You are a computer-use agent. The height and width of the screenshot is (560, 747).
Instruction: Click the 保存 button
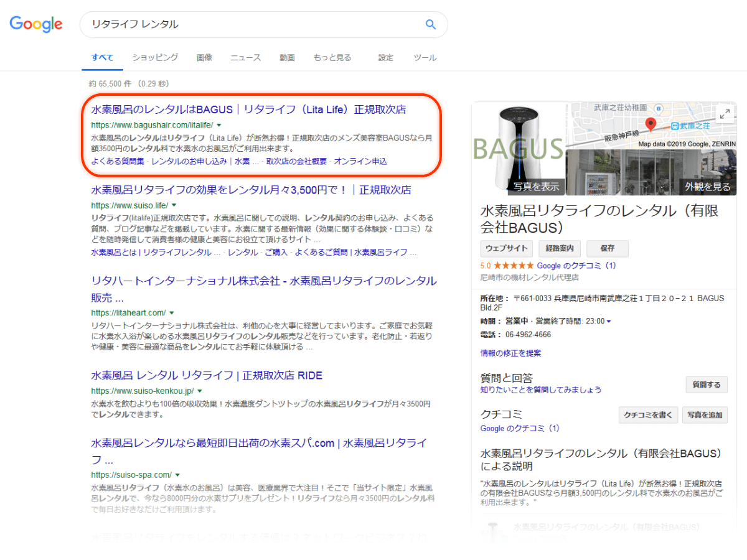point(608,248)
